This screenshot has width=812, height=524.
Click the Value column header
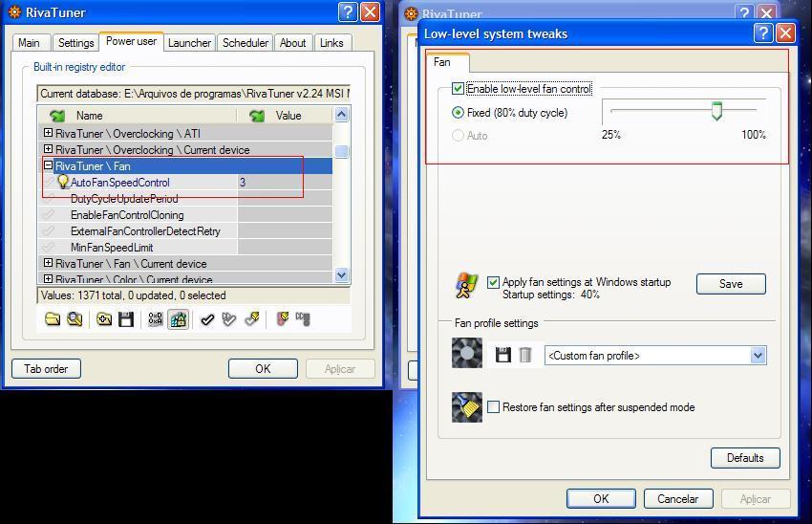pyautogui.click(x=284, y=115)
